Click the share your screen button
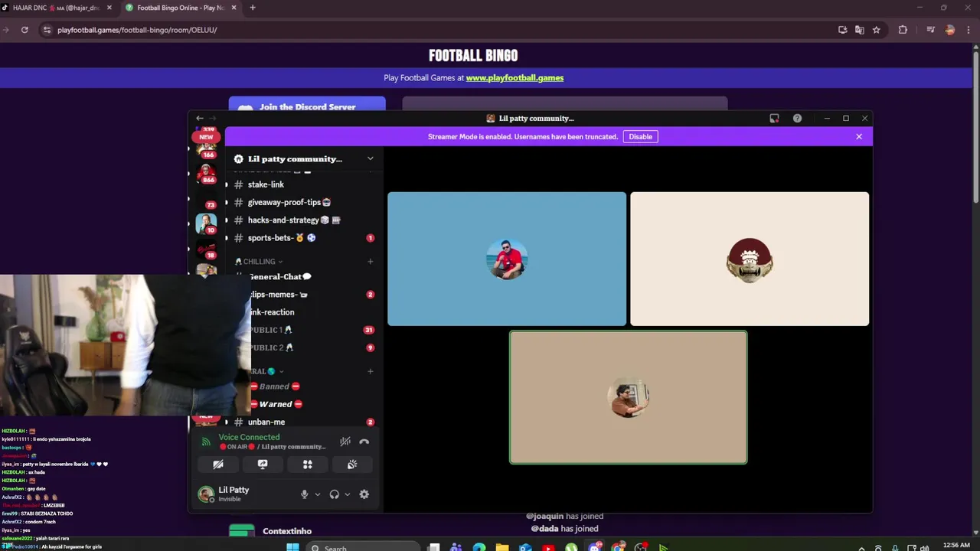This screenshot has width=980, height=551. coord(263,465)
